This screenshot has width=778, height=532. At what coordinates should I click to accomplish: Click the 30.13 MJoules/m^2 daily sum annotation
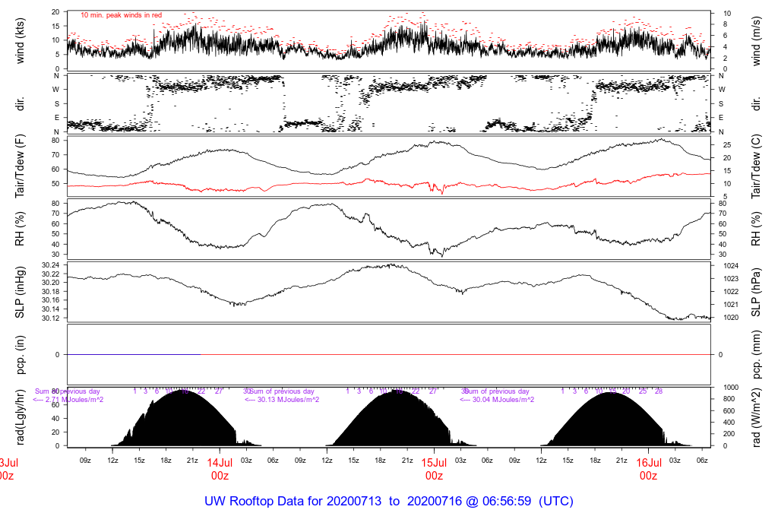point(283,400)
